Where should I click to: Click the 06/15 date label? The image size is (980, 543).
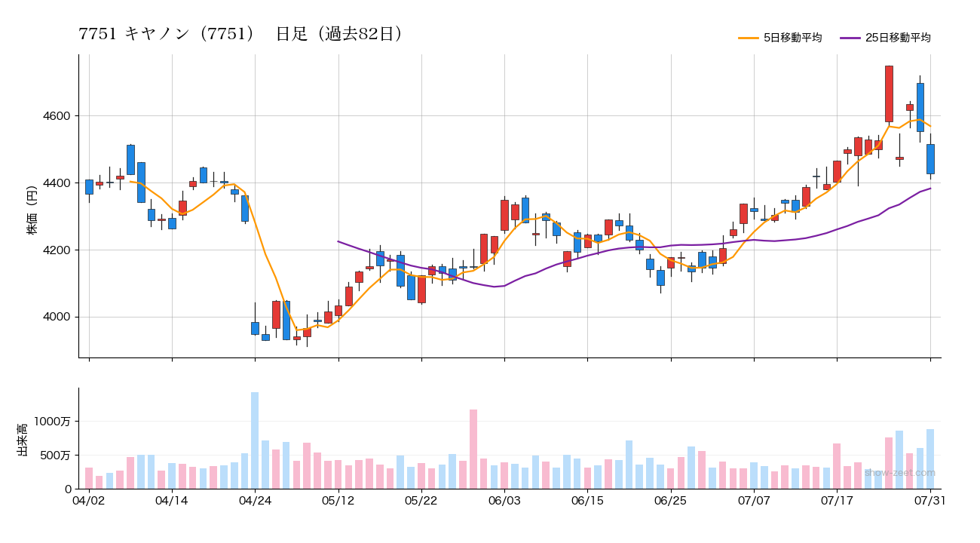[587, 500]
